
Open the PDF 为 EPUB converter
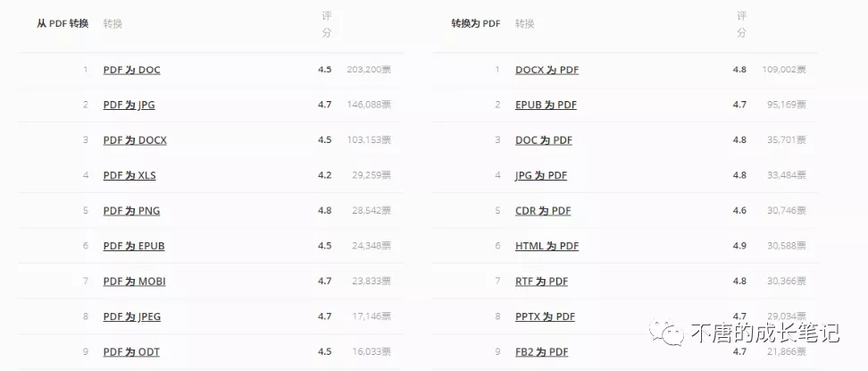point(134,246)
